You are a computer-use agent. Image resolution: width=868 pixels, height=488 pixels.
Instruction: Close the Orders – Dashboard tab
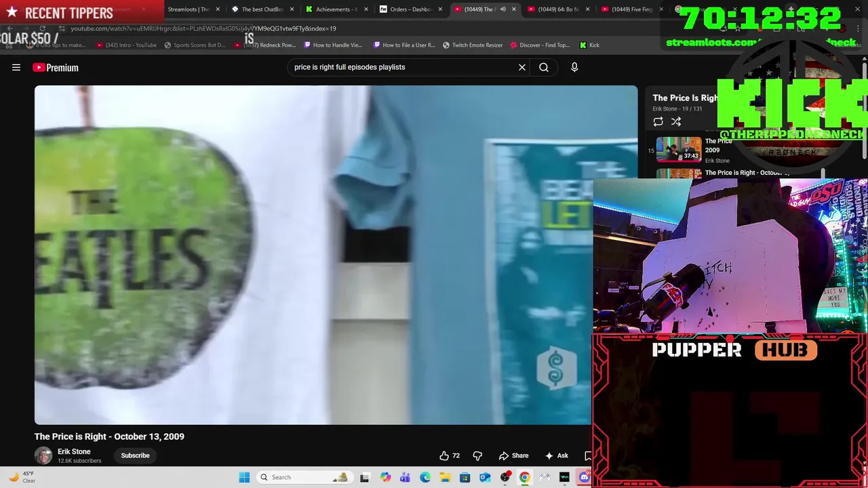(x=440, y=9)
